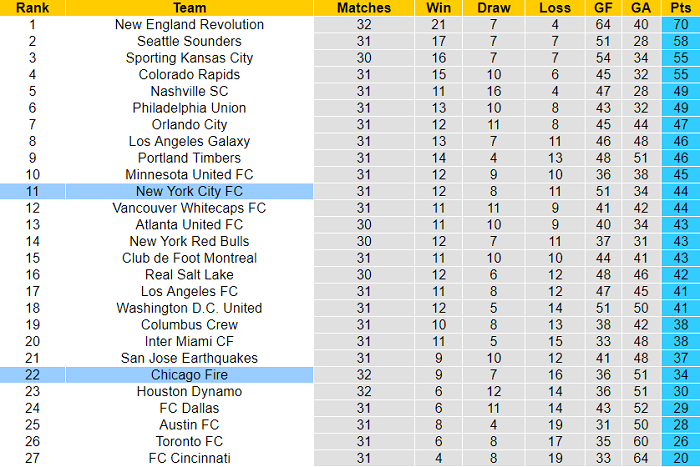The width and height of the screenshot is (700, 467).
Task: Click the FC Cincinnati team name
Action: tap(189, 458)
